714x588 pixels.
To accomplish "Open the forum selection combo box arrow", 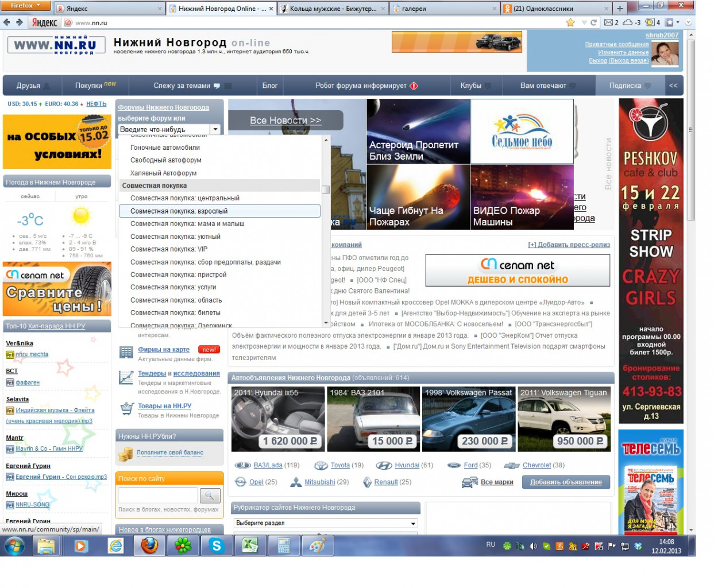I will click(x=215, y=129).
